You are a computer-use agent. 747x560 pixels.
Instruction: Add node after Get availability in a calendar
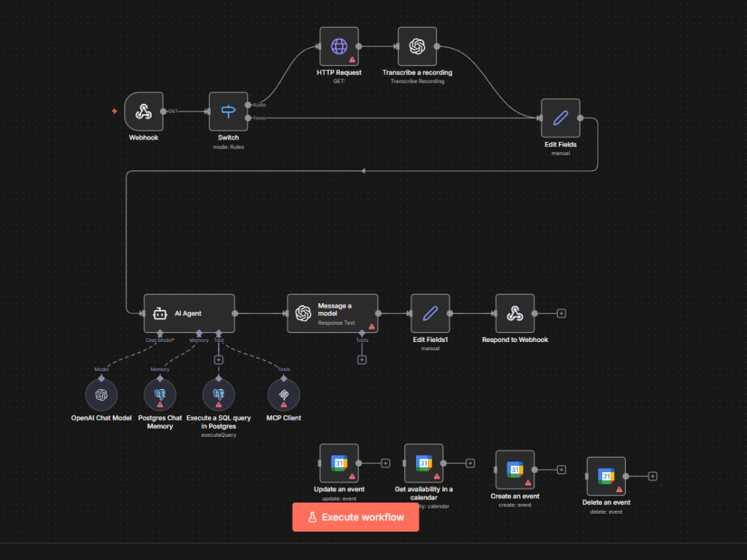pyautogui.click(x=470, y=464)
